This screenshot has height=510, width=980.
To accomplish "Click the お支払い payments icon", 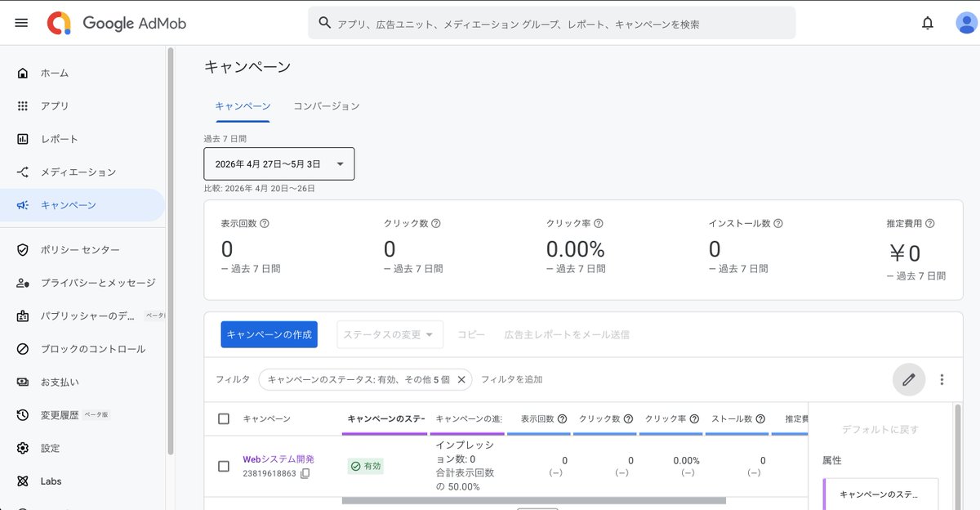I will click(23, 382).
